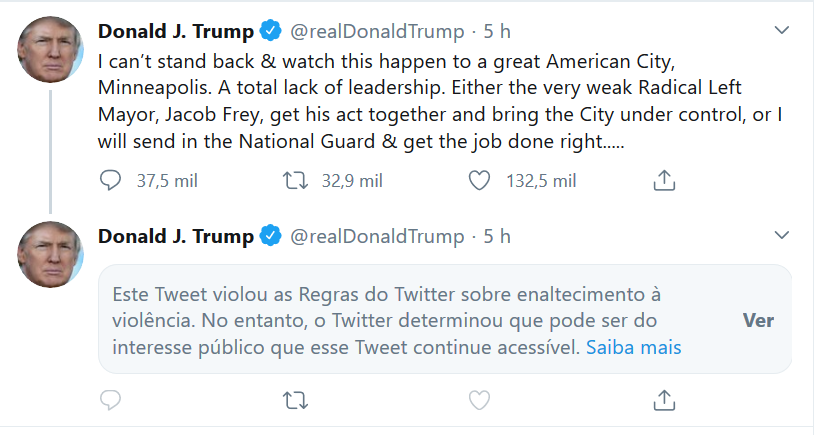Open the first tweet's options chevron
This screenshot has height=435, width=829.
(782, 31)
